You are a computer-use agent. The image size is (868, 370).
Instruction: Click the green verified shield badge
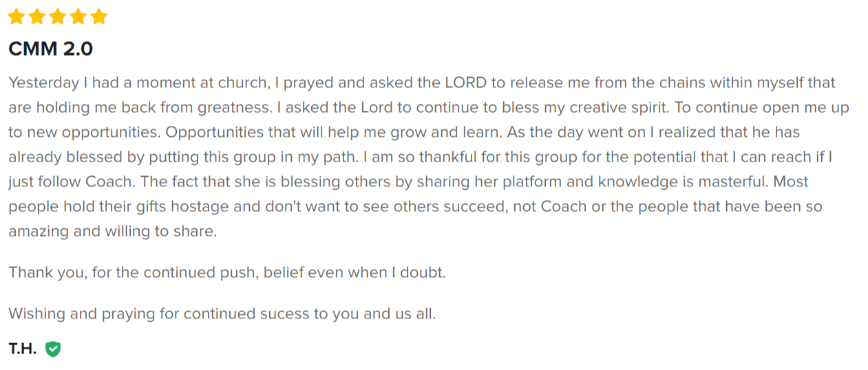pyautogui.click(x=53, y=349)
